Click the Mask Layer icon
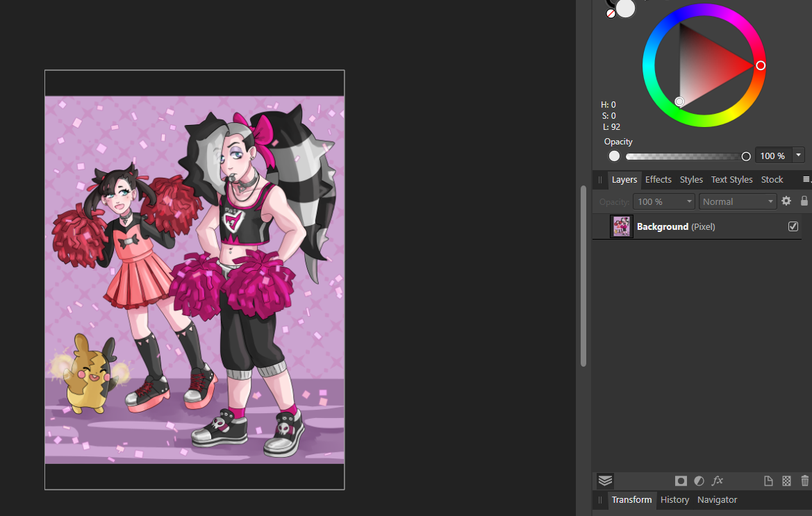This screenshot has height=516, width=812. [681, 481]
